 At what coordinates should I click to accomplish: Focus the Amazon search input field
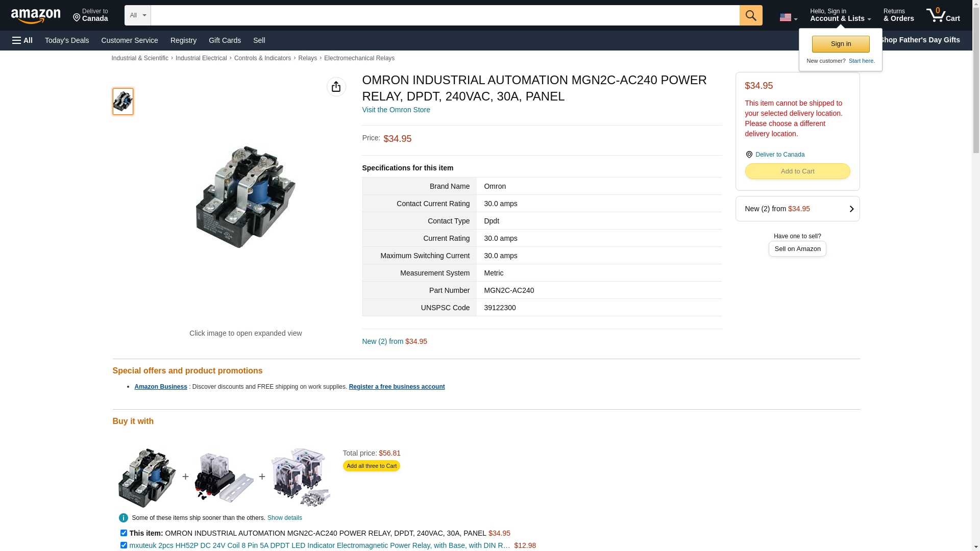[x=445, y=15]
